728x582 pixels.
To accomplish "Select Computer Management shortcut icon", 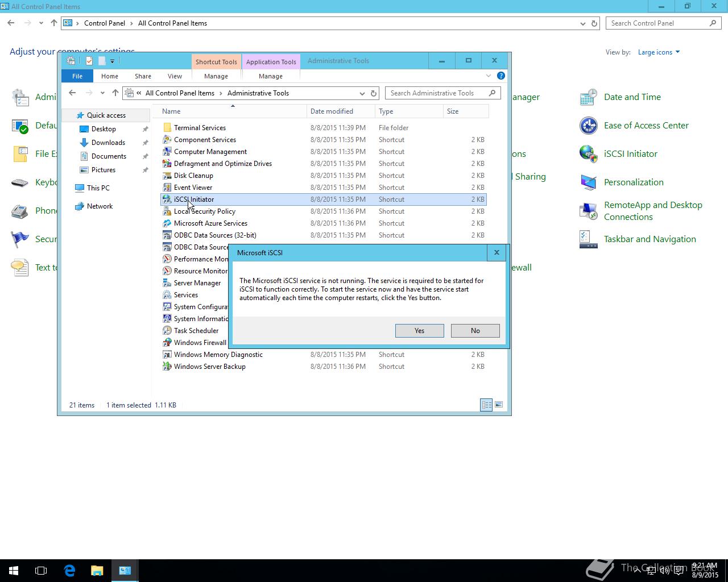I will click(x=167, y=152).
